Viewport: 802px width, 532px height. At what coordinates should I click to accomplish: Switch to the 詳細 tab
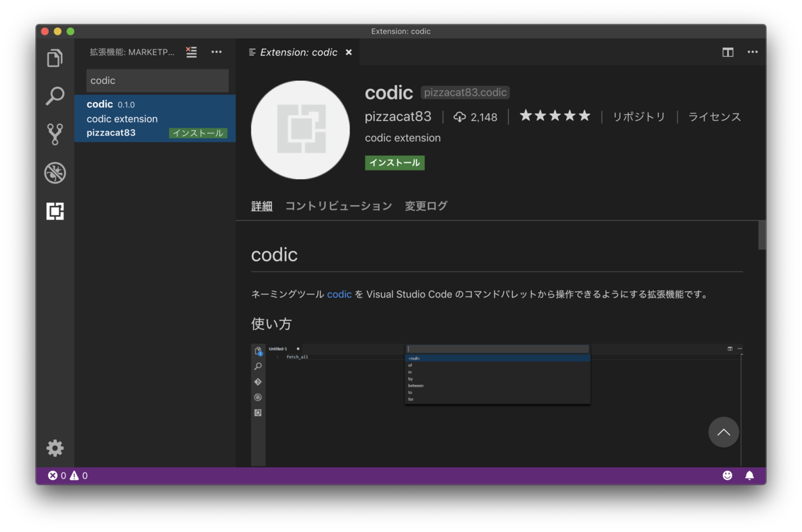tap(262, 206)
